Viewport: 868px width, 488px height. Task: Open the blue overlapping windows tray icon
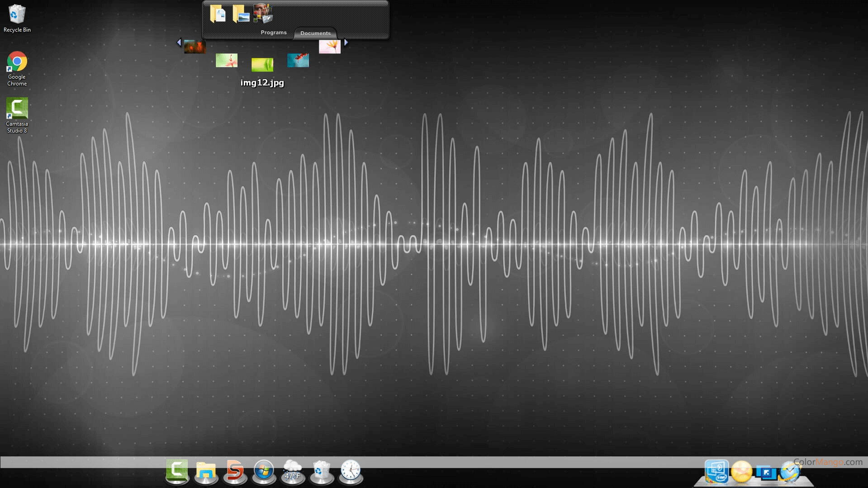coord(766,473)
